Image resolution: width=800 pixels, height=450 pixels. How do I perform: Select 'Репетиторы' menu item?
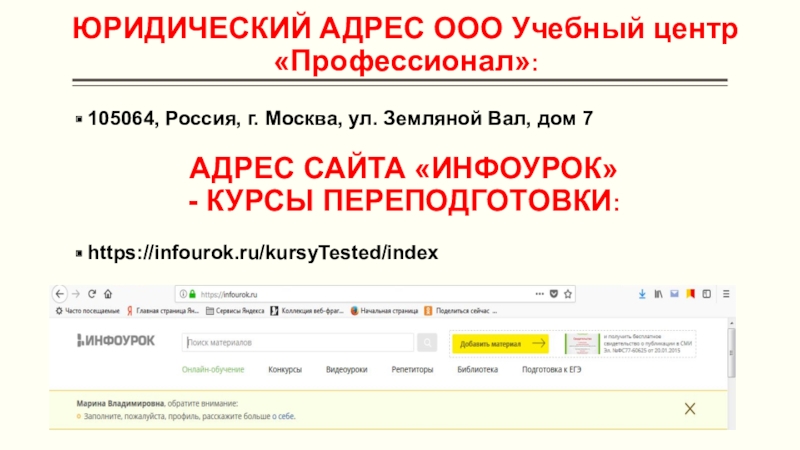click(412, 369)
